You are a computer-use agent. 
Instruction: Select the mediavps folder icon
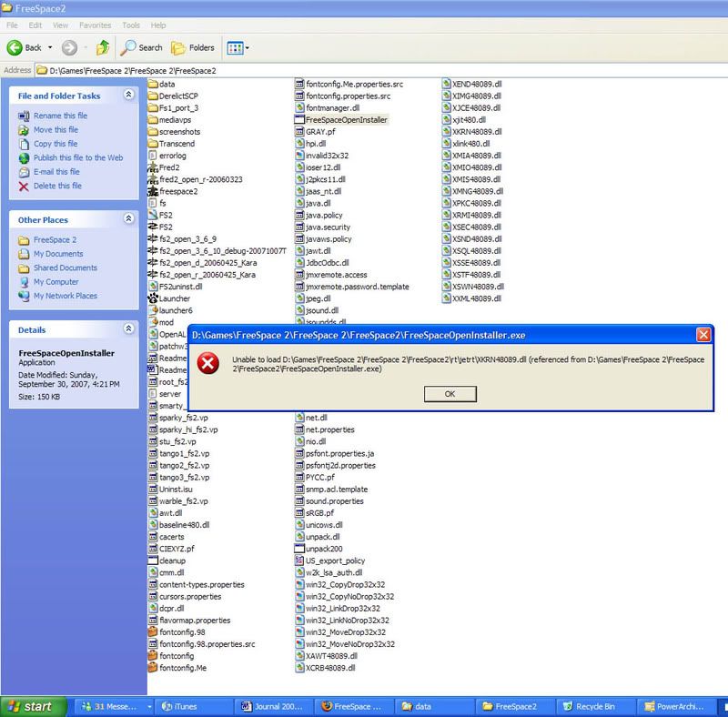coord(153,120)
